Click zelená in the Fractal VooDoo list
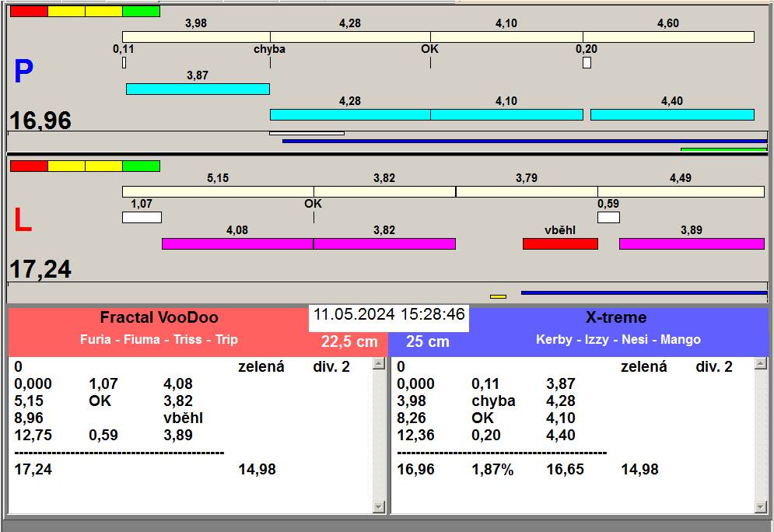 tap(261, 366)
